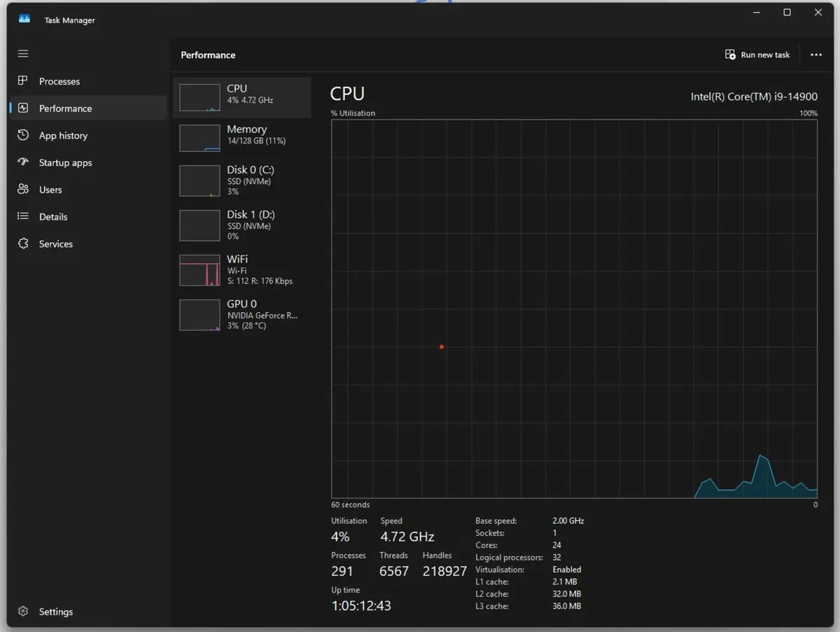
Task: Open the Details list icon
Action: [23, 217]
